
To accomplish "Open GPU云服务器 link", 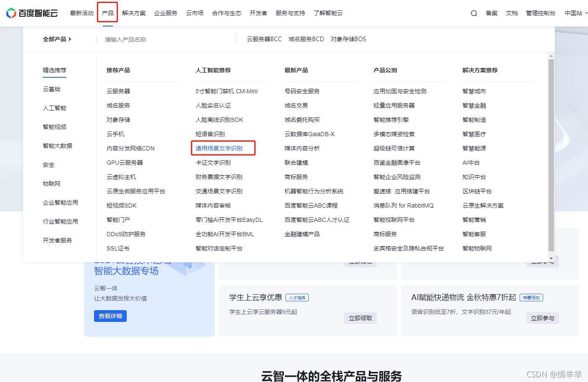I will (x=125, y=163).
